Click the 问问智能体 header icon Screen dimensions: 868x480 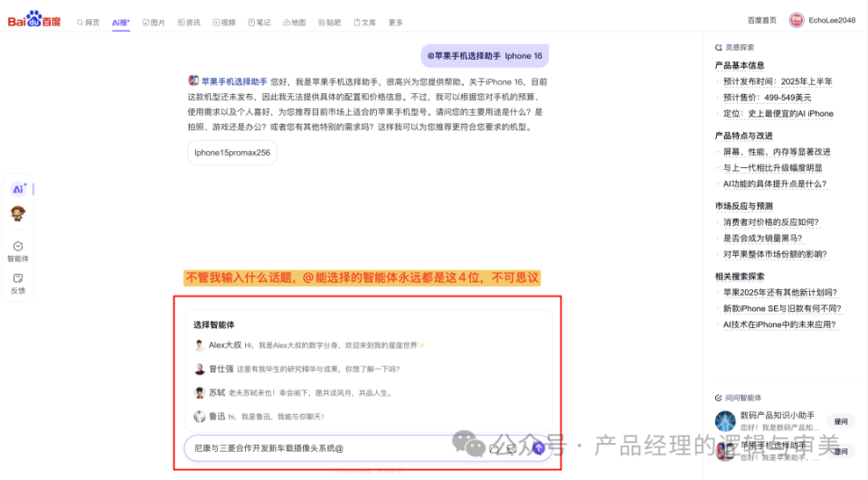click(x=718, y=398)
